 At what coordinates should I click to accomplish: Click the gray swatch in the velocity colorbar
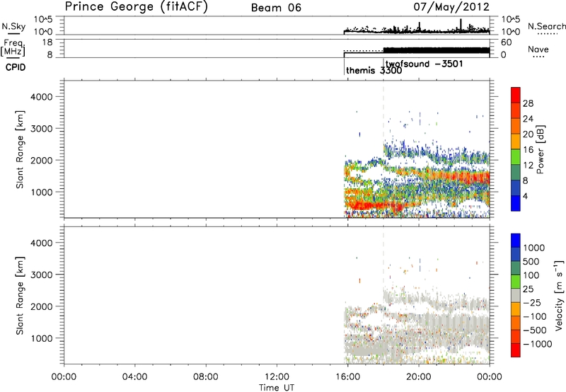click(x=516, y=295)
